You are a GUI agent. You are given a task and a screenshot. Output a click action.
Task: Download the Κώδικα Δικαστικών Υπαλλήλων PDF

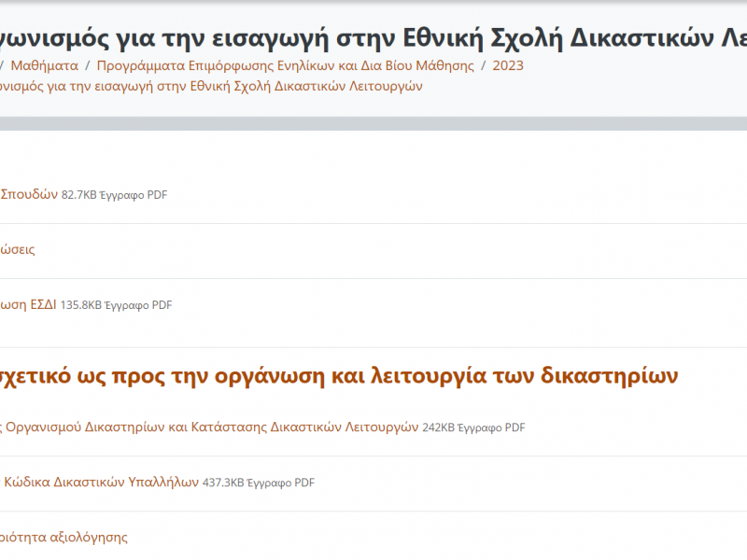[103, 483]
